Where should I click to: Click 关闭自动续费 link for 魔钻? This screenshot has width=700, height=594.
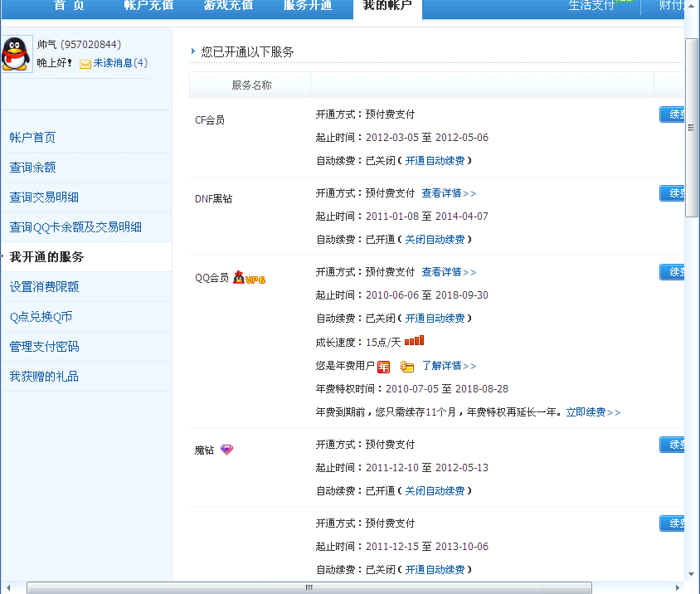(435, 491)
